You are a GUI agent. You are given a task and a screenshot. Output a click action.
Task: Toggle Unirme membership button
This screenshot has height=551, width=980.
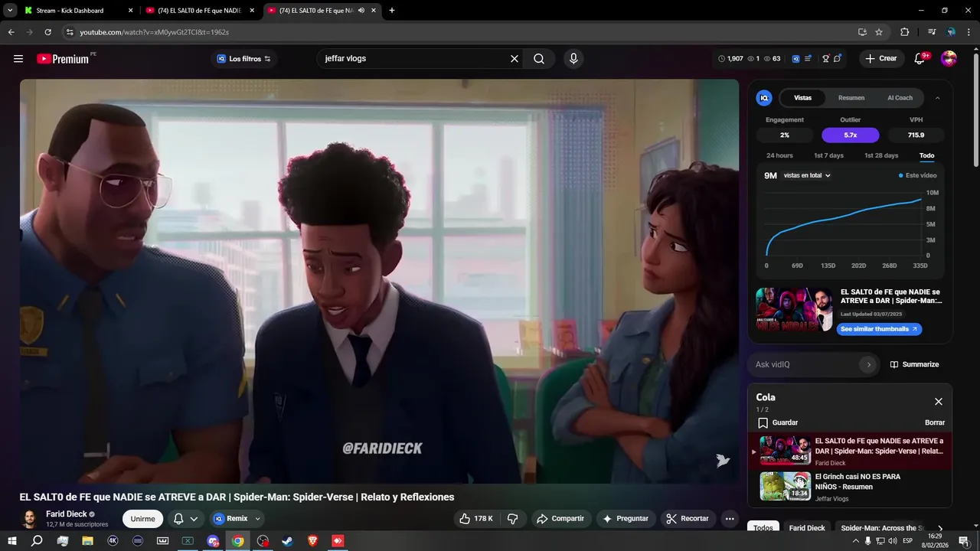142,519
